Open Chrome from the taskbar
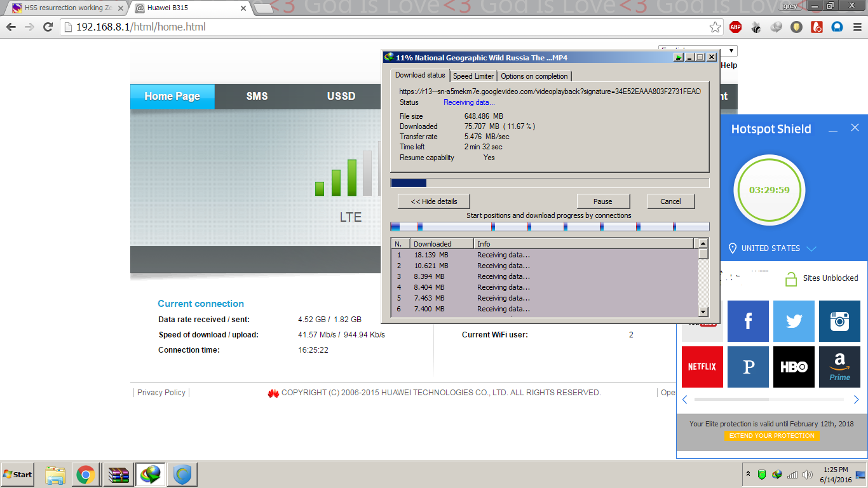 pos(86,475)
